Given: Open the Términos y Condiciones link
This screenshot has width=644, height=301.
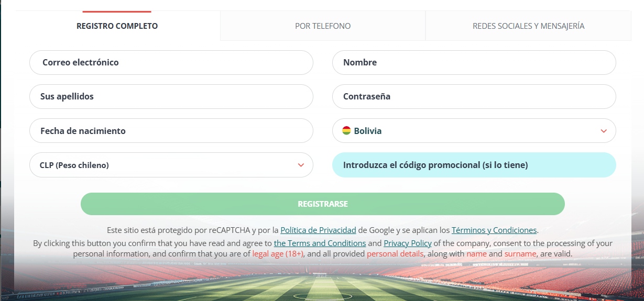Looking at the screenshot, I should coord(494,230).
